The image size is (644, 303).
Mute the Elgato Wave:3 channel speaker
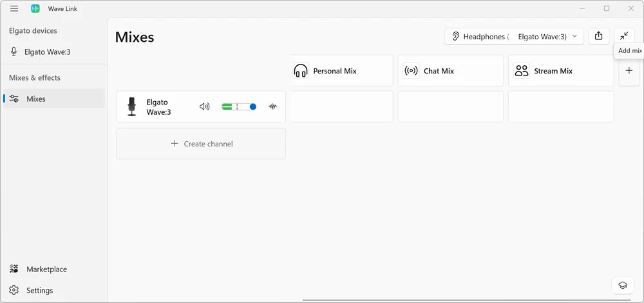[x=205, y=106]
